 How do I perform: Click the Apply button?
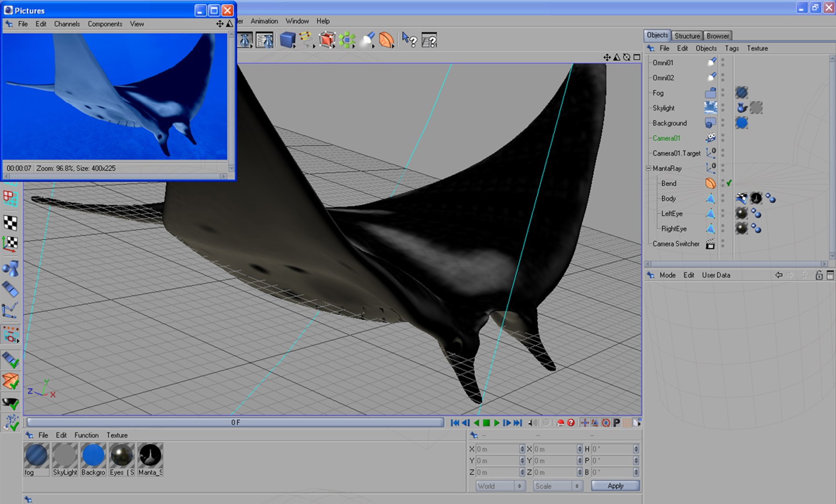(x=616, y=486)
